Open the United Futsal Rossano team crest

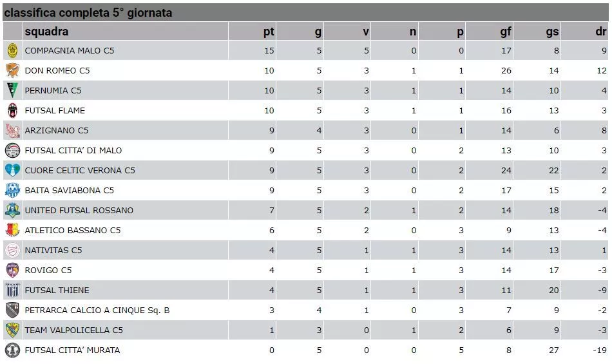12,210
